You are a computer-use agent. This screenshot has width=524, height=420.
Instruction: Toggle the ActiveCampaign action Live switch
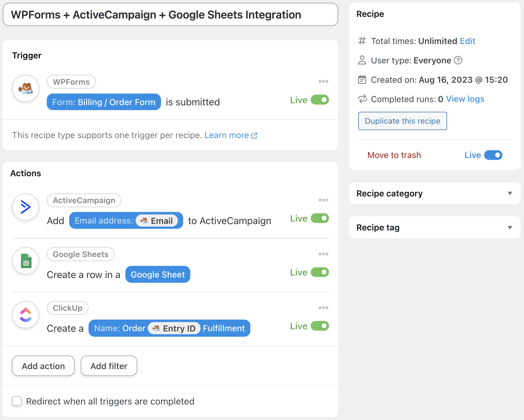320,218
